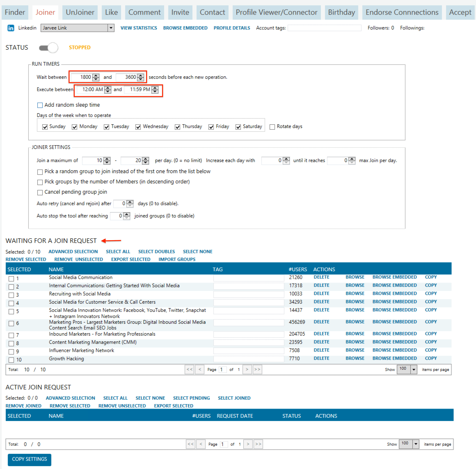This screenshot has height=469, width=476.
Task: Jump to last page of waiting list
Action: point(257,369)
